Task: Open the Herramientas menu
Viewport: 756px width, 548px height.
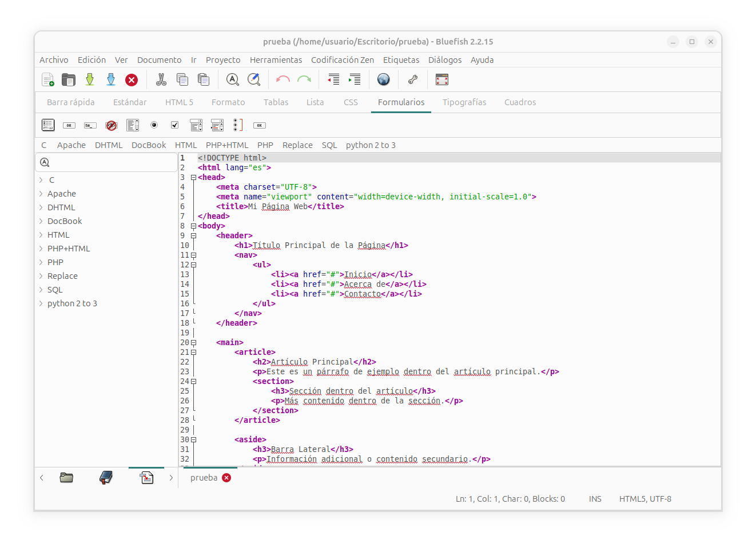Action: [276, 60]
